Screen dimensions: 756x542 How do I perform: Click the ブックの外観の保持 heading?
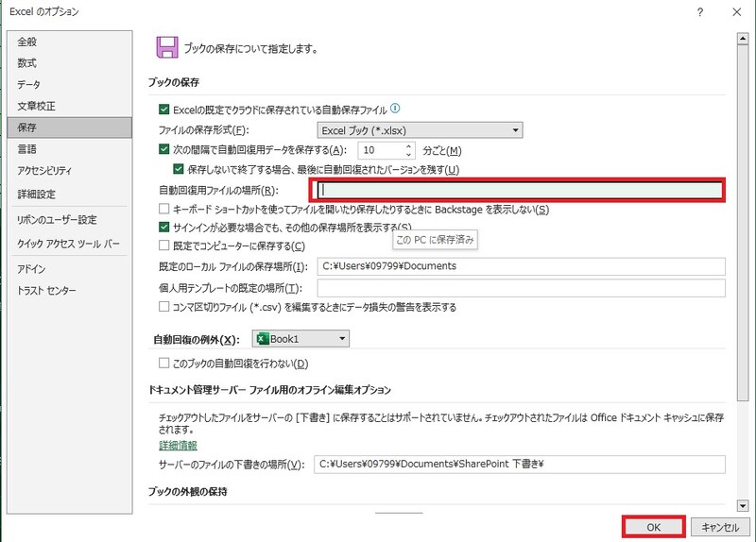[187, 491]
